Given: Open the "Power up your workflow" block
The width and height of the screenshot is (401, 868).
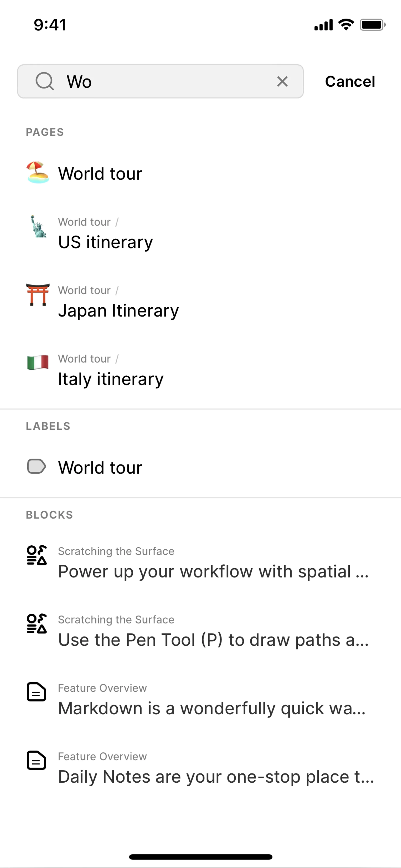Looking at the screenshot, I should [213, 571].
